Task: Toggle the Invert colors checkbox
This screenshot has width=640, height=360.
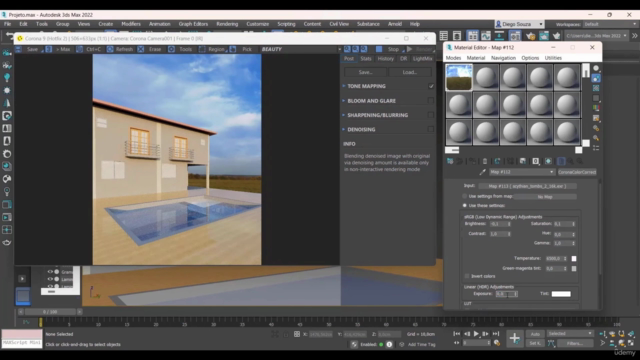Action: click(x=467, y=276)
